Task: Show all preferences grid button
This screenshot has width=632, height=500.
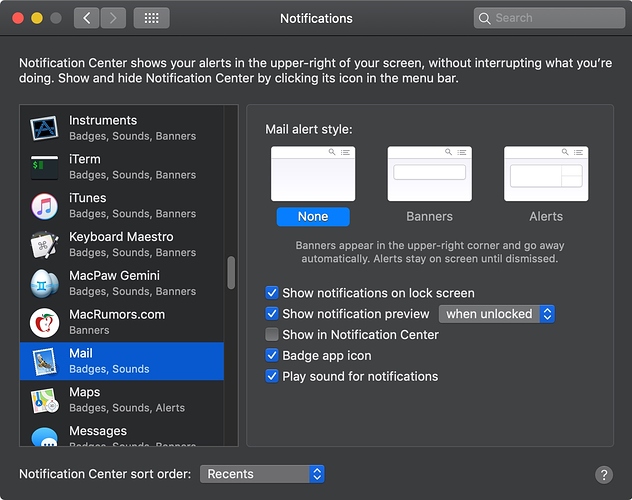Action: (152, 18)
